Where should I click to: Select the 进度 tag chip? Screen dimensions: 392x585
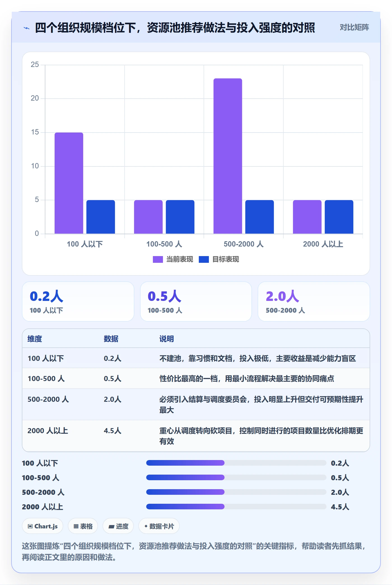click(118, 526)
